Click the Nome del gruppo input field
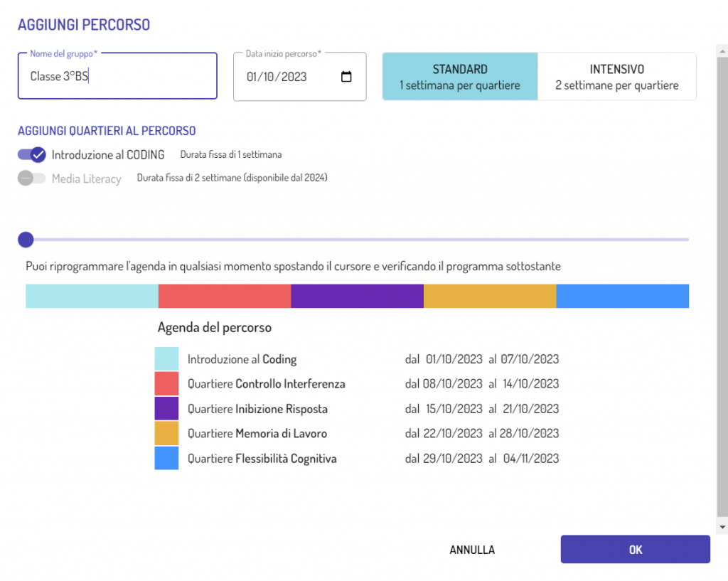Screen dimensions: 728x581 (117, 75)
